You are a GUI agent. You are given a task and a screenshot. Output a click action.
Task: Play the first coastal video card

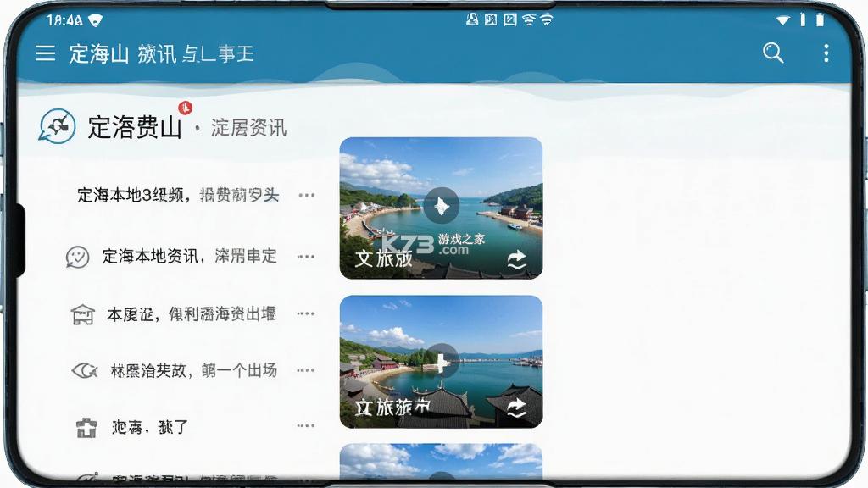tap(441, 205)
